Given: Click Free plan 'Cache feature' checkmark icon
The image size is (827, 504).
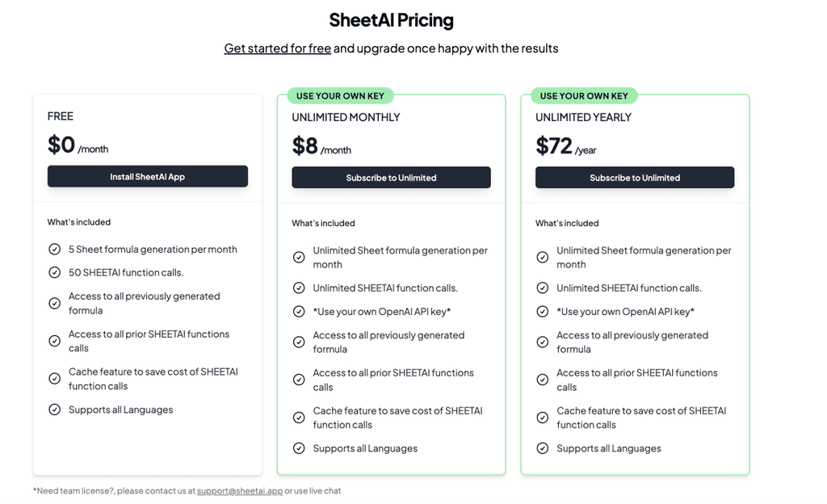Looking at the screenshot, I should click(55, 379).
